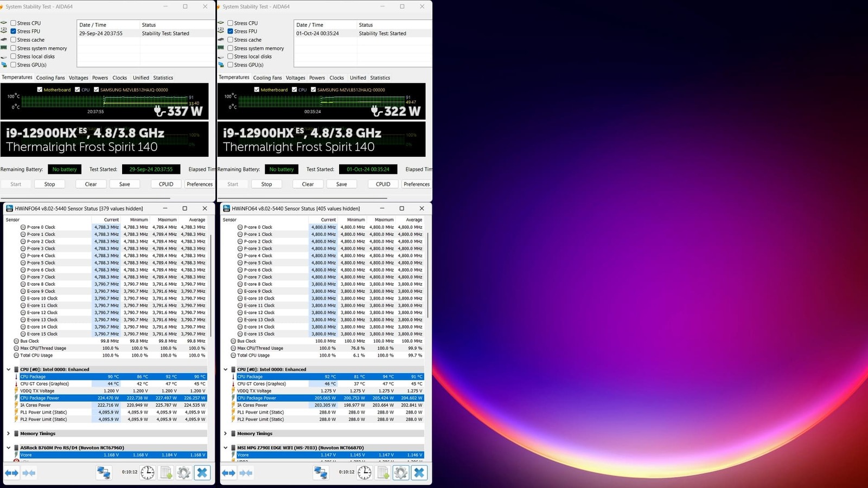This screenshot has width=868, height=488.
Task: Select VDDQ TX Voltage row in left HWiNFO
Action: pyautogui.click(x=113, y=391)
